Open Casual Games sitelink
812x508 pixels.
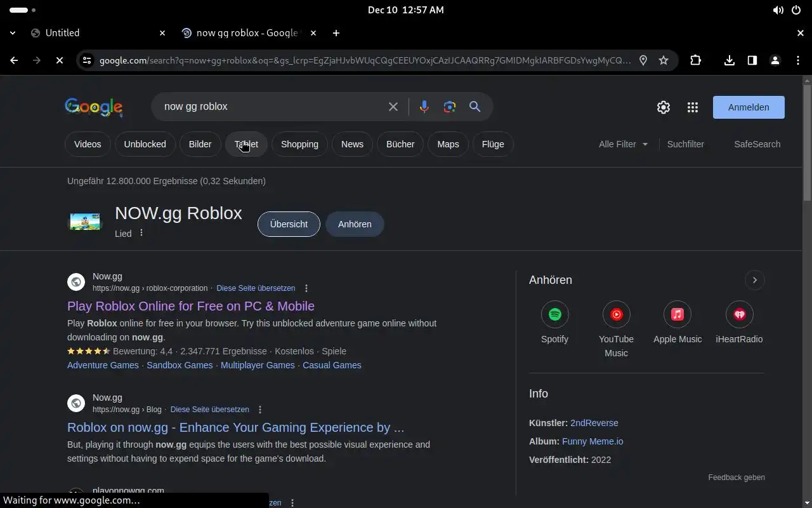pyautogui.click(x=332, y=365)
